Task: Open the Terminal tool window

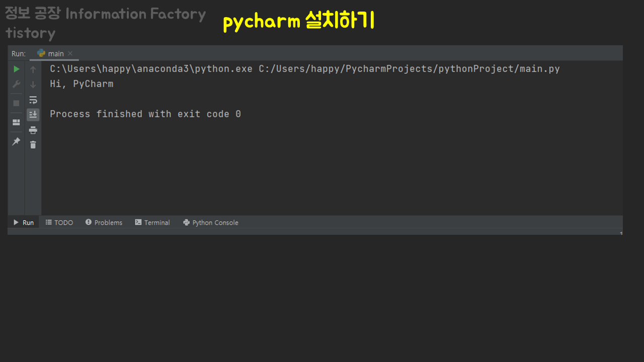Action: (152, 222)
